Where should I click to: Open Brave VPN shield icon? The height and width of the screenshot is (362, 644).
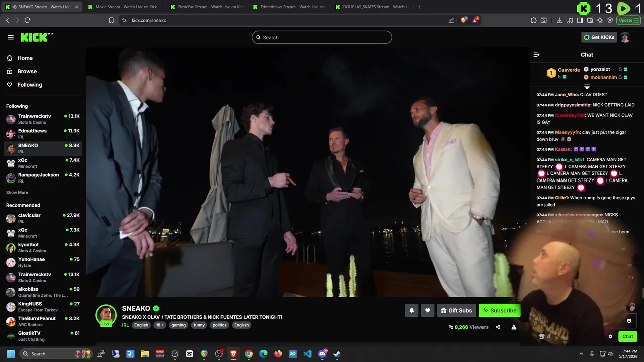(x=610, y=20)
